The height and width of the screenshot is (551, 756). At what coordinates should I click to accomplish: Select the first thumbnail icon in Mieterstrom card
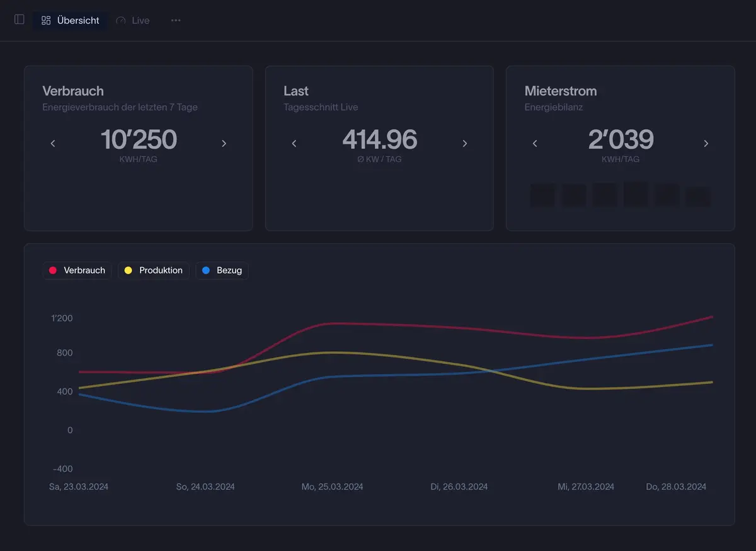tap(542, 195)
